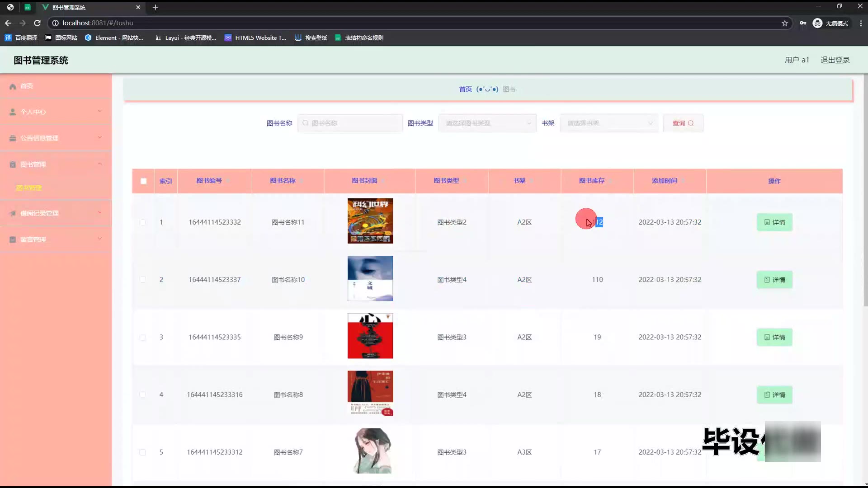Viewport: 868px width, 488px height.
Task: Click the personal center user icon
Action: pyautogui.click(x=13, y=112)
